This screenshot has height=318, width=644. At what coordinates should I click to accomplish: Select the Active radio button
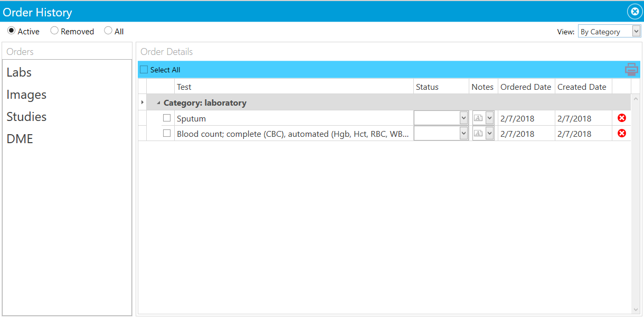(x=11, y=31)
